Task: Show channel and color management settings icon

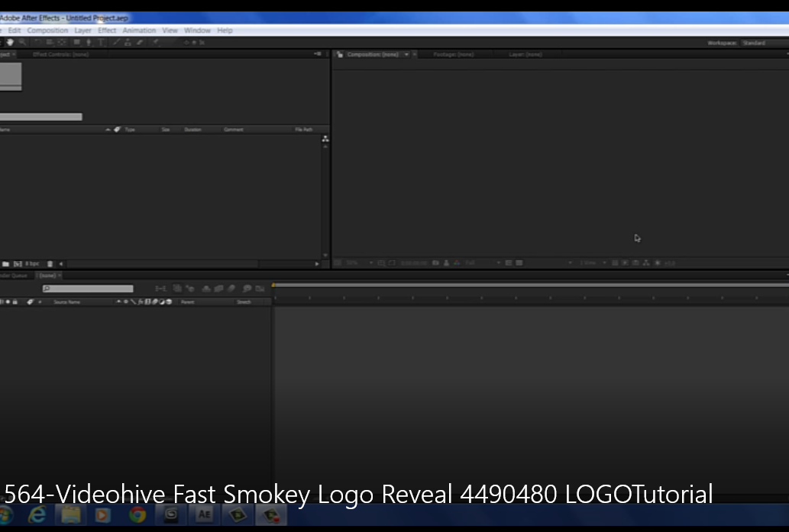Action: 457,263
